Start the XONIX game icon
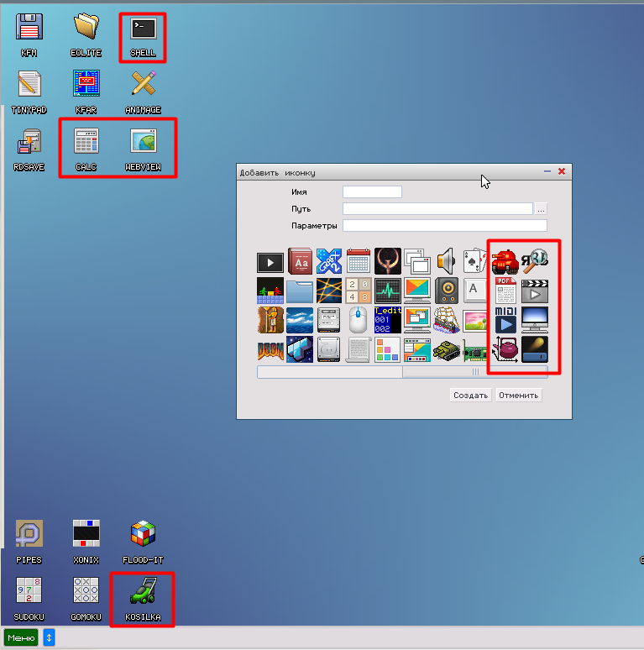Viewport: 644px width, 650px height. (86, 542)
